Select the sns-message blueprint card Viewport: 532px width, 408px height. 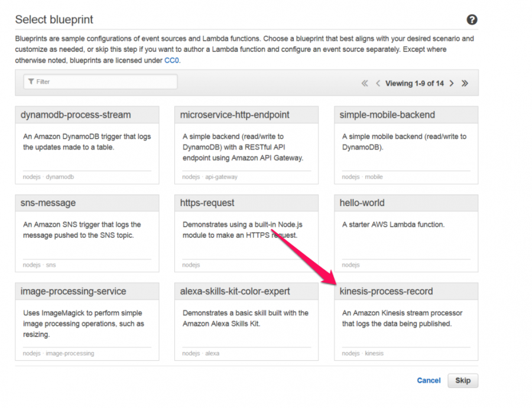[x=87, y=233]
